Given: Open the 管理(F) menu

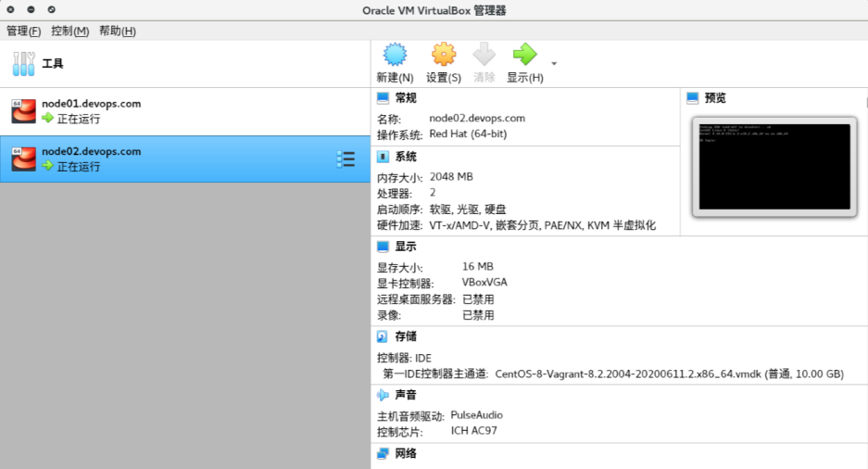Looking at the screenshot, I should (23, 31).
